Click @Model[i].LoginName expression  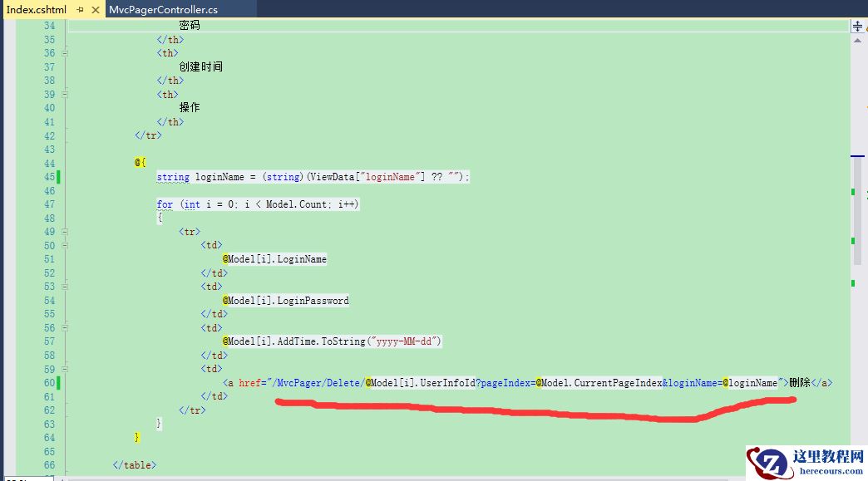pos(274,259)
